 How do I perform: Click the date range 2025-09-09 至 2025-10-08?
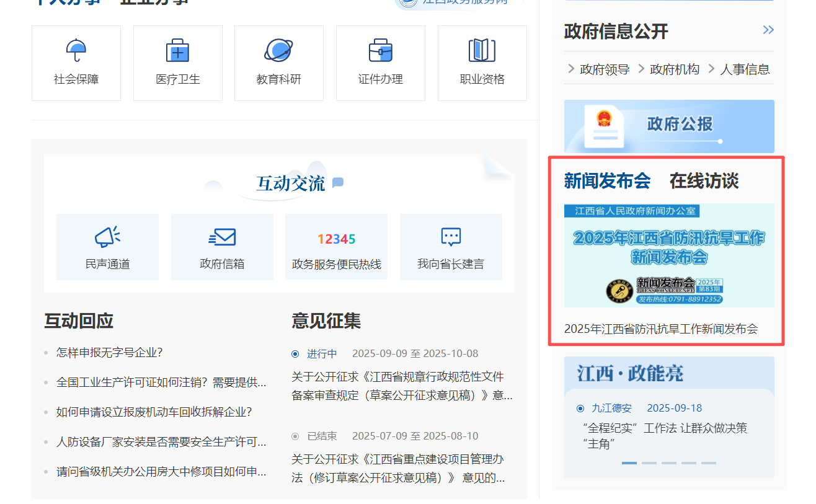[x=415, y=354]
